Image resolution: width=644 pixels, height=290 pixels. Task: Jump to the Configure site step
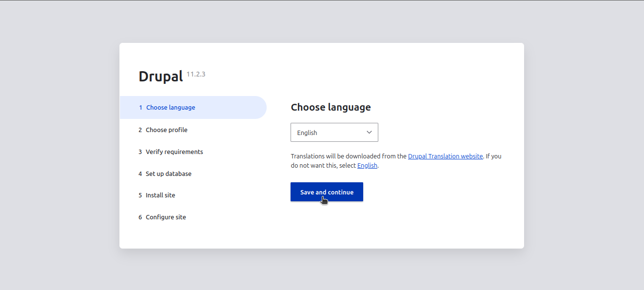click(x=166, y=217)
